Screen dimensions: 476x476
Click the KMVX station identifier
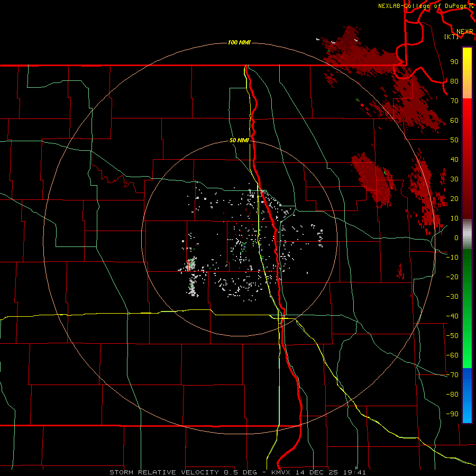(281, 472)
